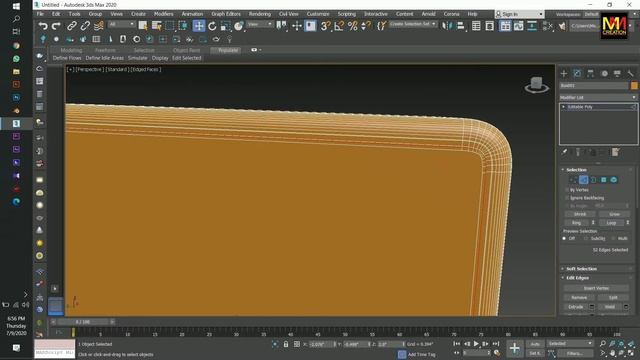Open the Customize menu
The width and height of the screenshot is (640, 360).
point(318,14)
